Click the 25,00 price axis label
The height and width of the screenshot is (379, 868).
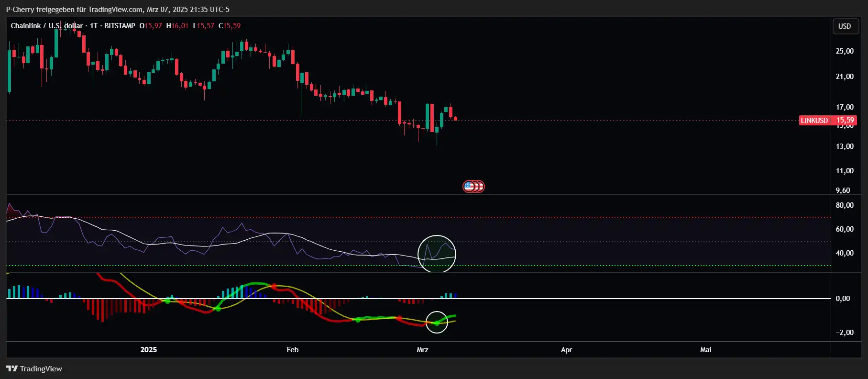(845, 51)
